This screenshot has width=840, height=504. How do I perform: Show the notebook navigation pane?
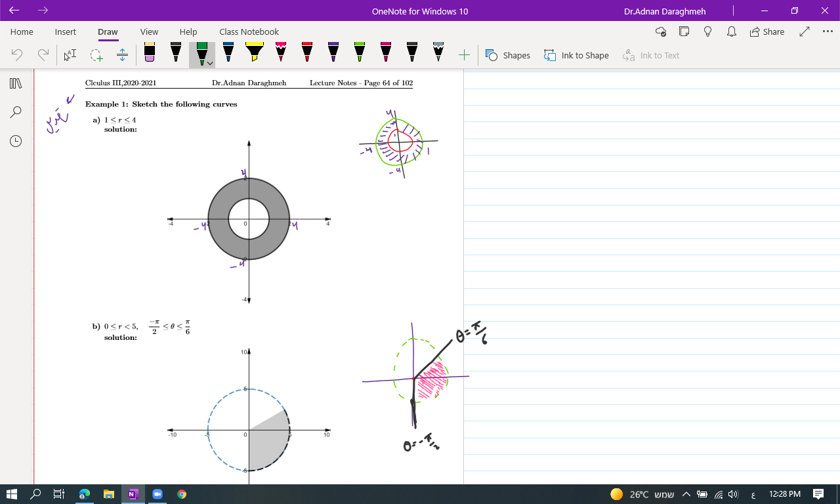tap(16, 83)
